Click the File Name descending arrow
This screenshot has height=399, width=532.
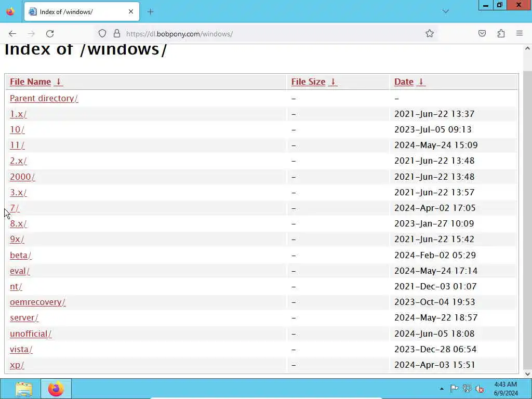pyautogui.click(x=58, y=82)
